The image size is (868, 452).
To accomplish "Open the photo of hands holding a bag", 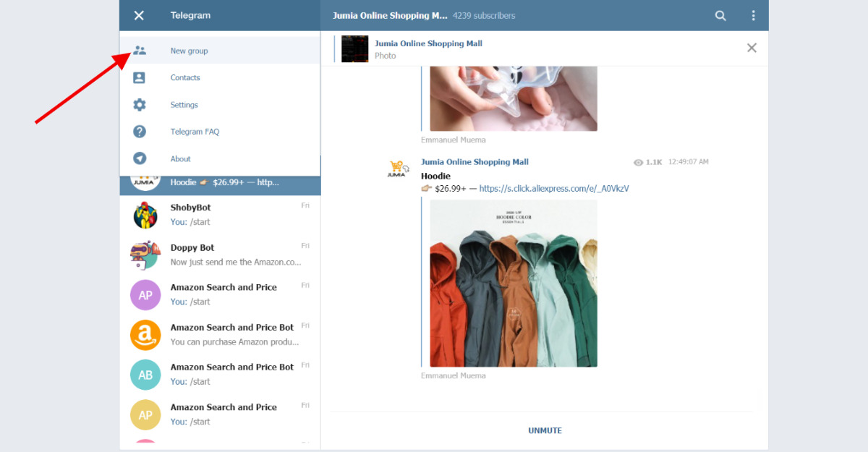I will (x=514, y=98).
